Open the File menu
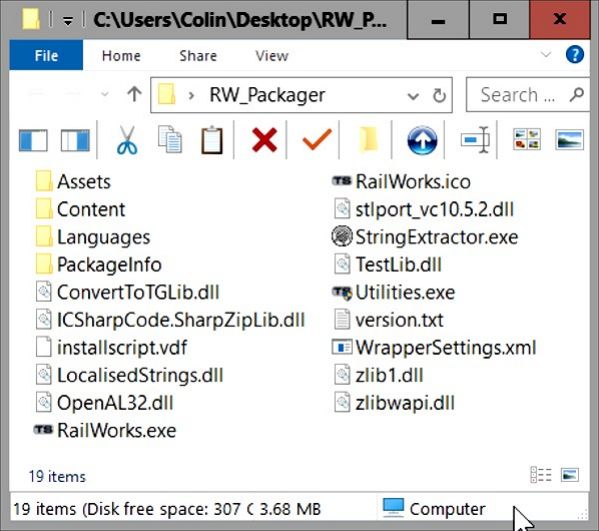This screenshot has height=531, width=599. (x=46, y=55)
